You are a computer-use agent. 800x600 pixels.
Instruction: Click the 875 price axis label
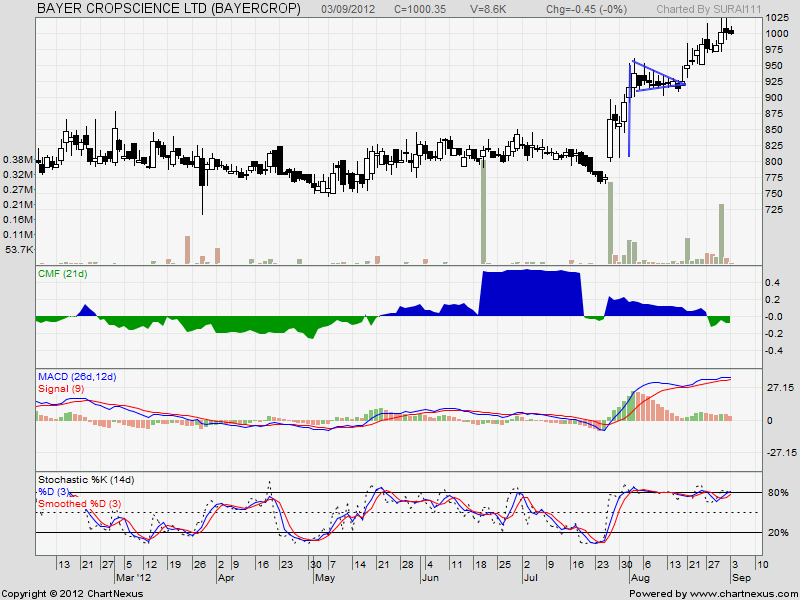[x=775, y=114]
